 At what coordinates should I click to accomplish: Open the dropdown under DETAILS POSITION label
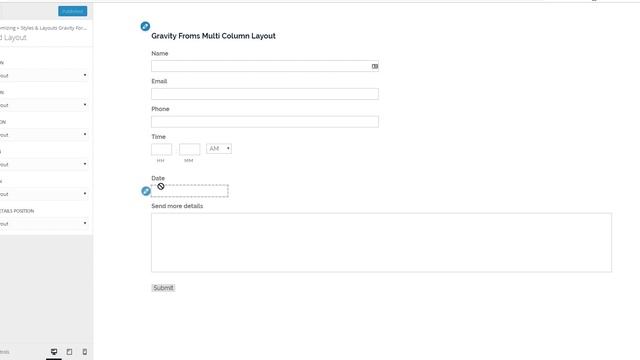pyautogui.click(x=44, y=224)
